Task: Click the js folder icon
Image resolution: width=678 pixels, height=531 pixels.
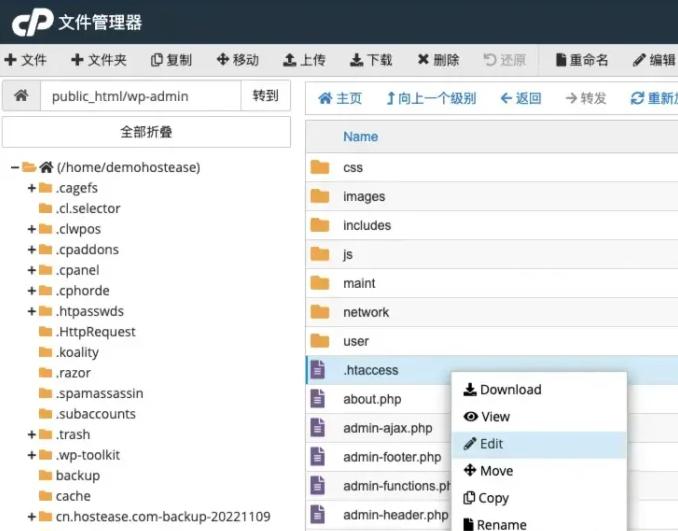Action: 320,254
